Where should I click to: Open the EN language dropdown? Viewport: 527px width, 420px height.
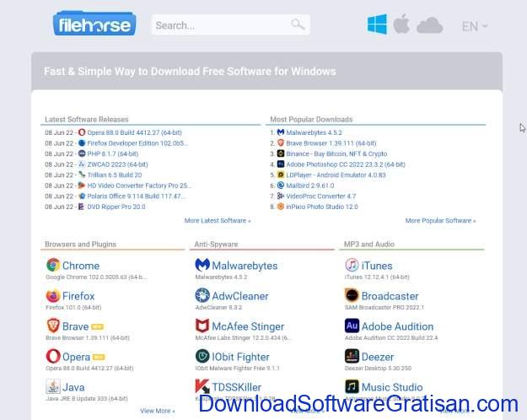tap(475, 26)
